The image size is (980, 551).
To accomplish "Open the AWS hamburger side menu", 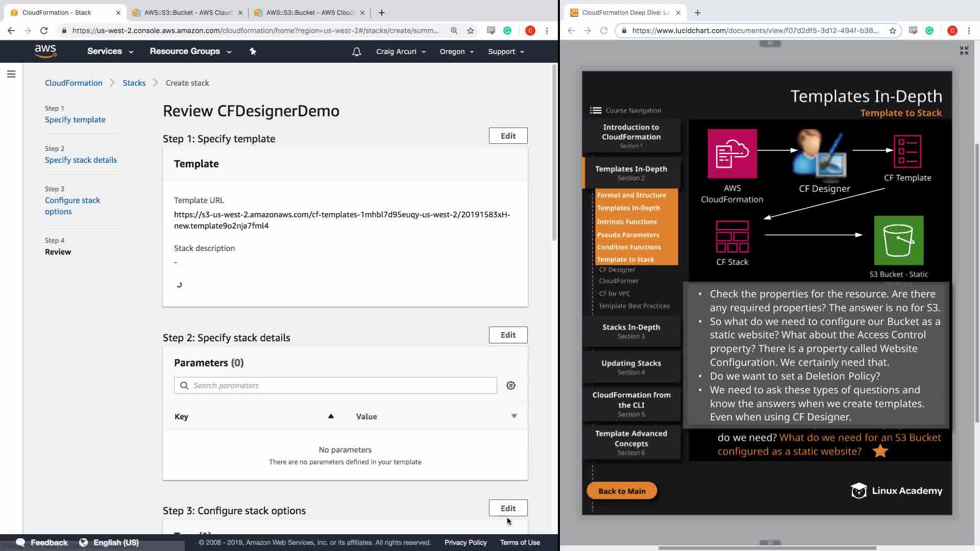I will (x=11, y=74).
